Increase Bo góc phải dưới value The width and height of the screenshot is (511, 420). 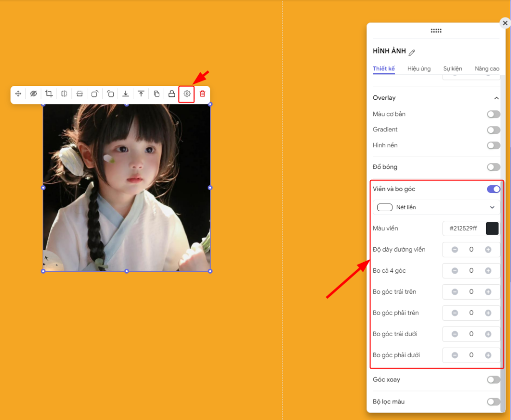(488, 355)
